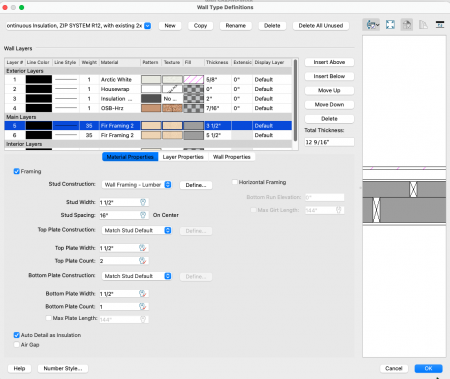Click the house view preview icon
Screen dimensions: 450x379
[x=407, y=25]
